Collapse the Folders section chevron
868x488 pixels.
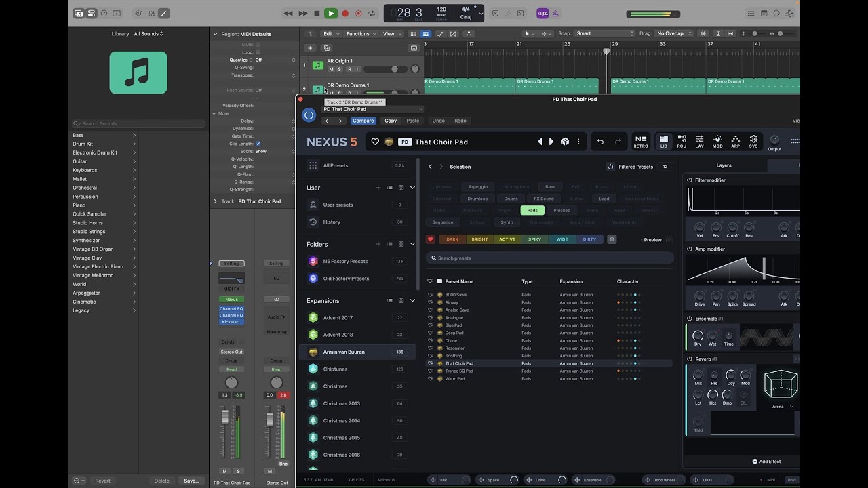(412, 244)
